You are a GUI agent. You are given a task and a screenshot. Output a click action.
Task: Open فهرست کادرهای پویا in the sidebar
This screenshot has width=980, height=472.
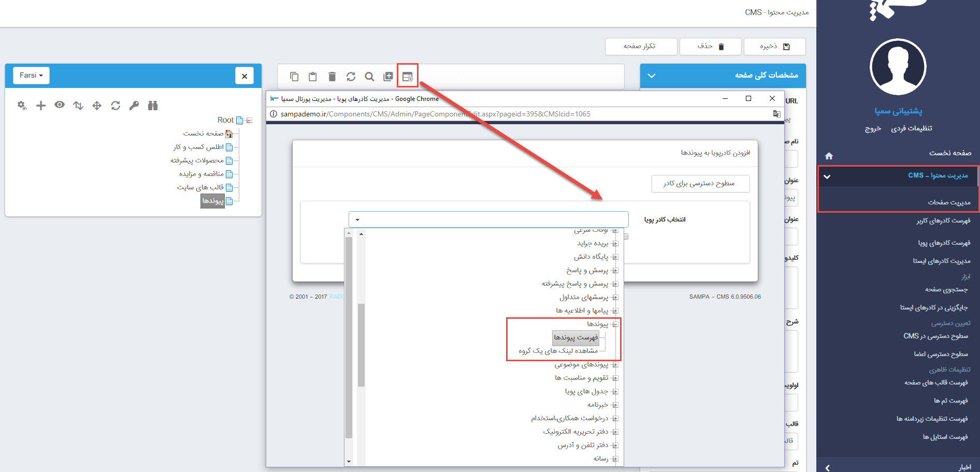tap(944, 243)
